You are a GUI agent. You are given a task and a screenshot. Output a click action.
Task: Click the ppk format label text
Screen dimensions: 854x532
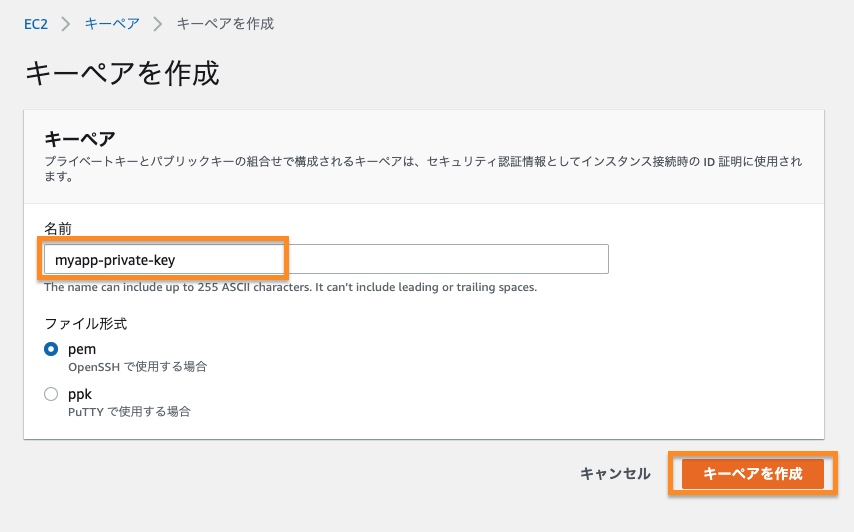click(80, 394)
